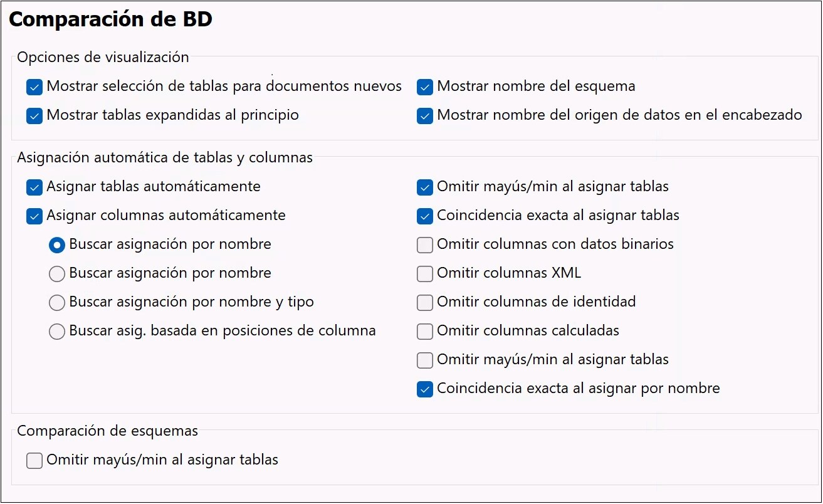Uncheck 'Asignar tablas automáticamente'
The height and width of the screenshot is (504, 823).
click(x=34, y=187)
